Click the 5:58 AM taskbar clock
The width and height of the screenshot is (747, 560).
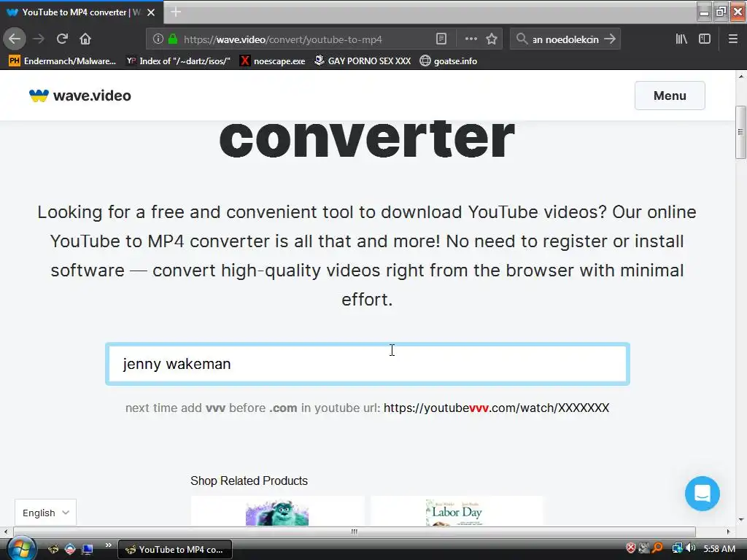point(719,548)
